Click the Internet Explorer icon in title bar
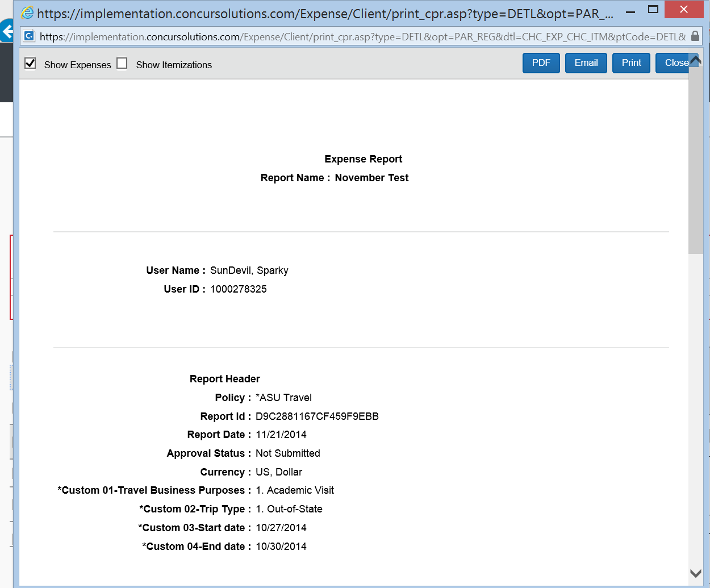This screenshot has width=710, height=588. [27, 12]
